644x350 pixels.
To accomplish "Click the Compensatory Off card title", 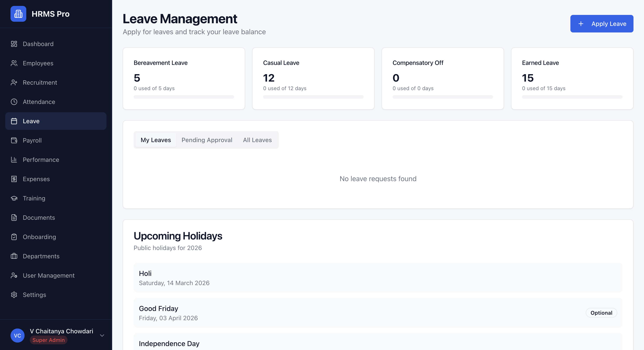I will pos(418,62).
